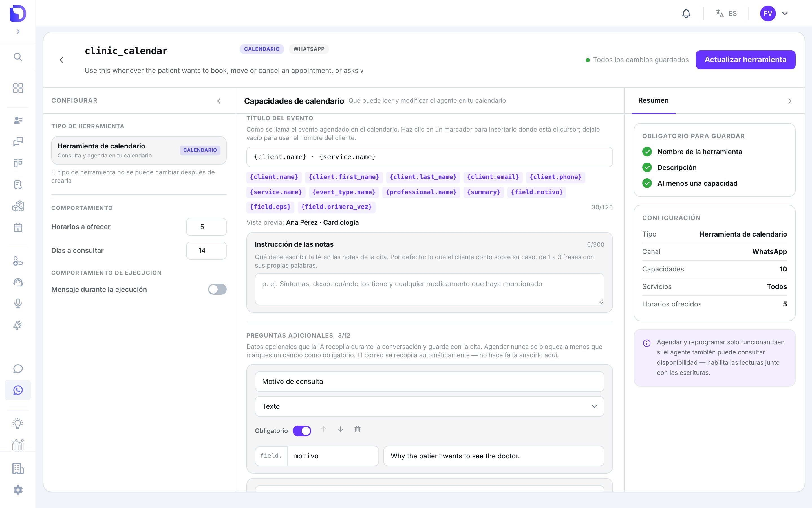
Task: Open the checked document sidebar icon
Action: click(x=18, y=185)
